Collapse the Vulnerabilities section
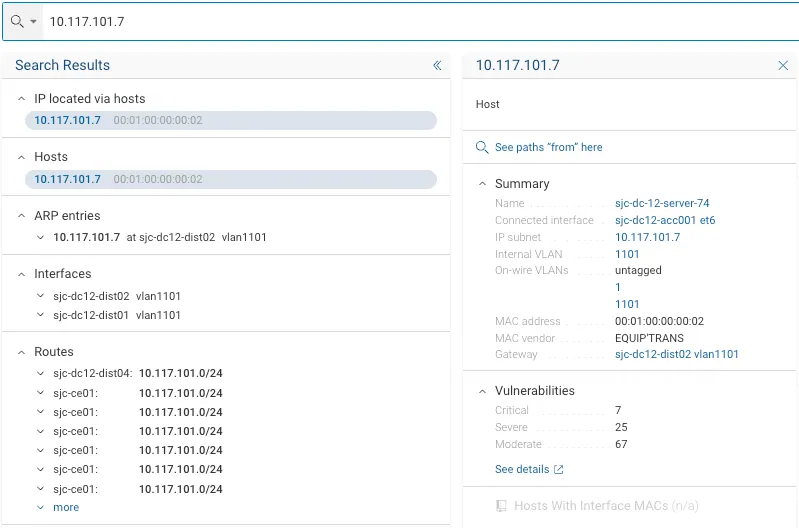 click(482, 391)
